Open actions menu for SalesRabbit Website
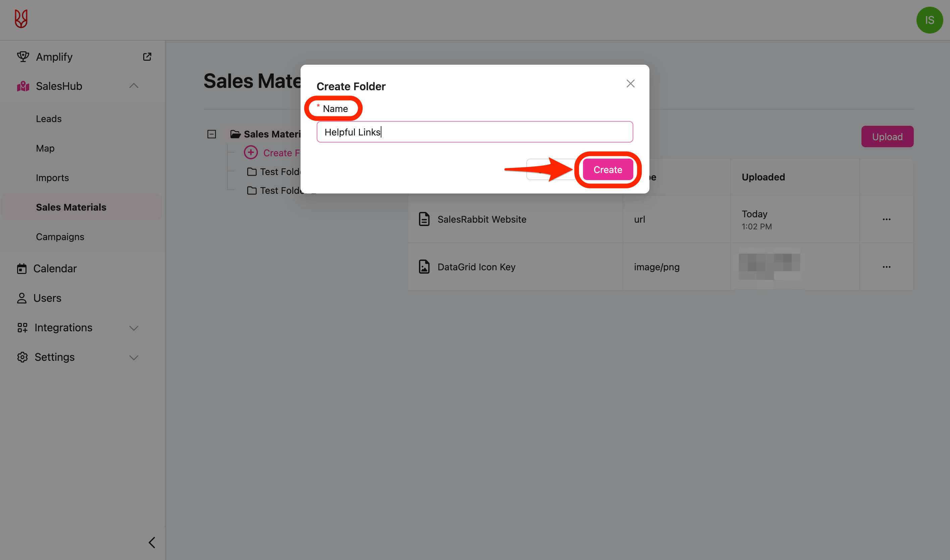The width and height of the screenshot is (950, 560). pyautogui.click(x=886, y=219)
